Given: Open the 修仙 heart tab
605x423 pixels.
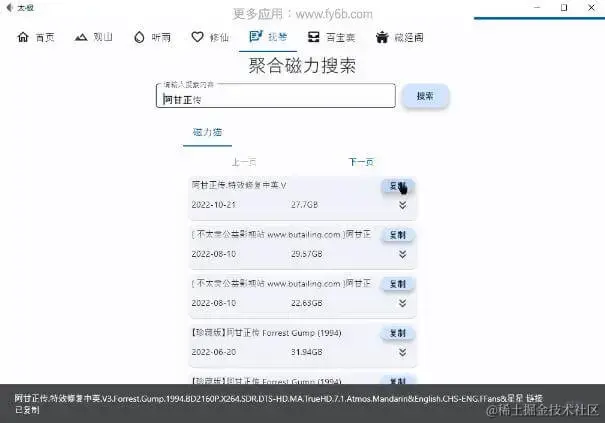Looking at the screenshot, I should (210, 37).
